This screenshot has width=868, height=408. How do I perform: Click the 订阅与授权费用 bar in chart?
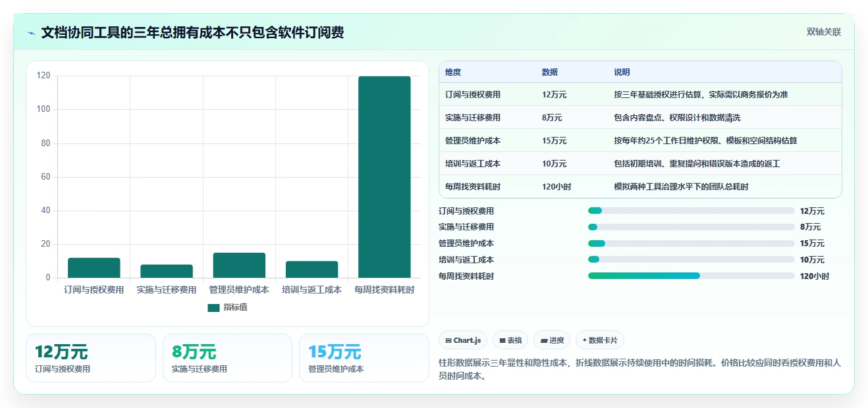point(94,268)
